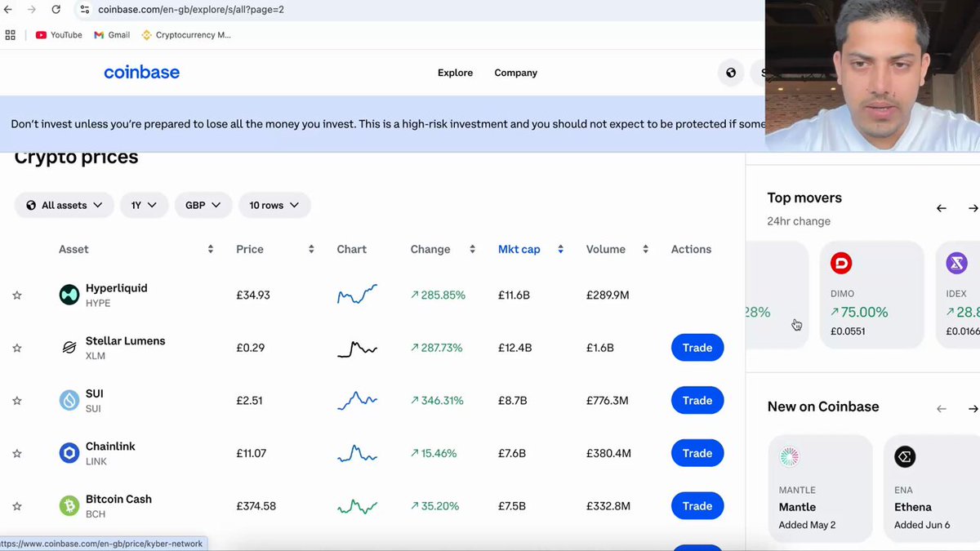The image size is (980, 551).
Task: Open the Hyperliquid asset link
Action: tap(116, 288)
